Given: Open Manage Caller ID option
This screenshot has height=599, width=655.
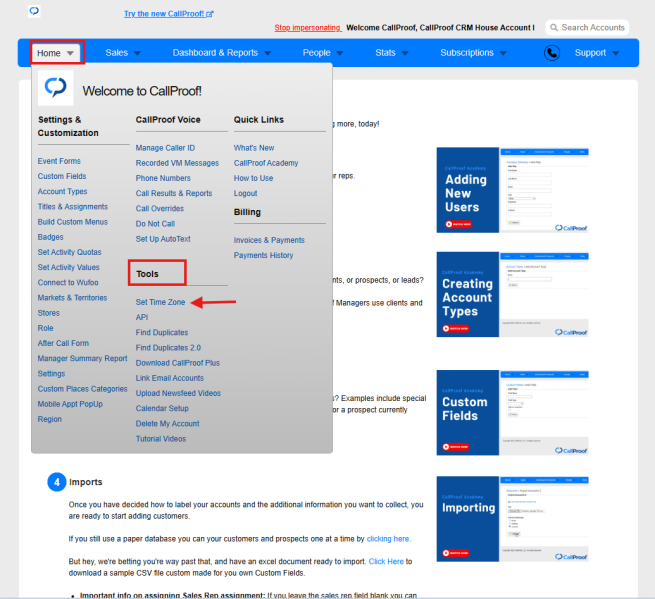Looking at the screenshot, I should (165, 148).
